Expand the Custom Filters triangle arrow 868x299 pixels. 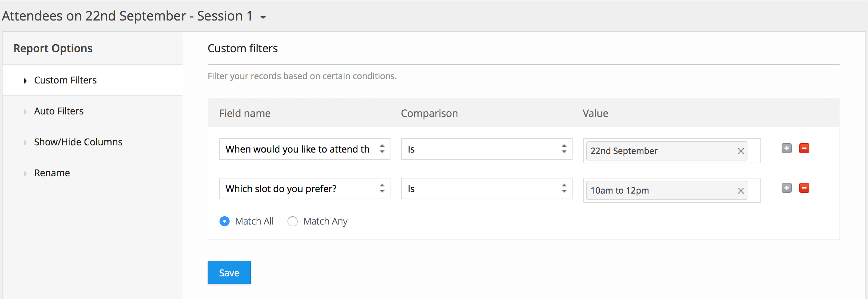pyautogui.click(x=25, y=81)
